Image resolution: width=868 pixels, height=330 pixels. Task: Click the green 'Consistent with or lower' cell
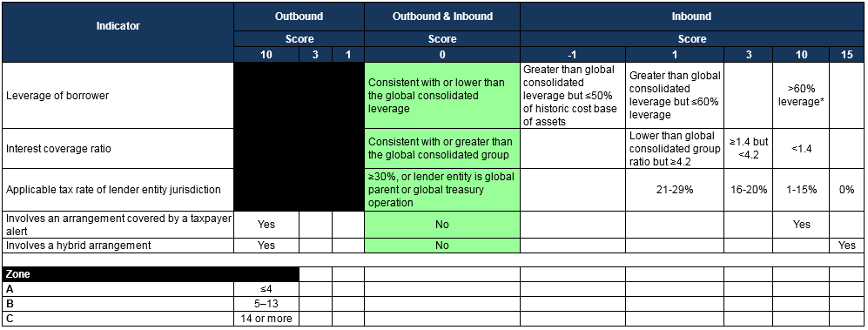click(x=442, y=95)
